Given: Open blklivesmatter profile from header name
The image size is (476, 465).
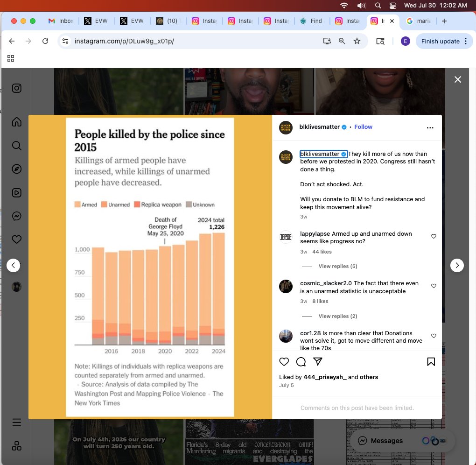Looking at the screenshot, I should [319, 127].
